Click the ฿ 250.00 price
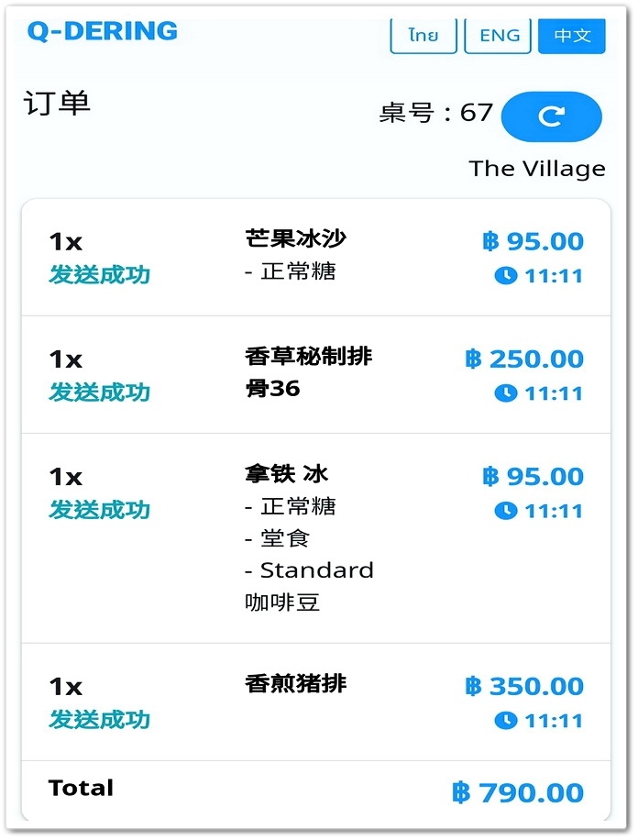Viewport: 638px width, 840px height. tap(524, 359)
